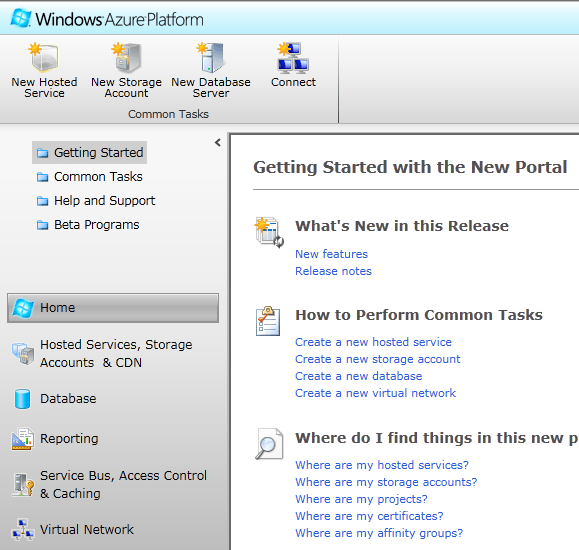Open the Beta Programs folder
Image resolution: width=579 pixels, height=550 pixels.
88,225
